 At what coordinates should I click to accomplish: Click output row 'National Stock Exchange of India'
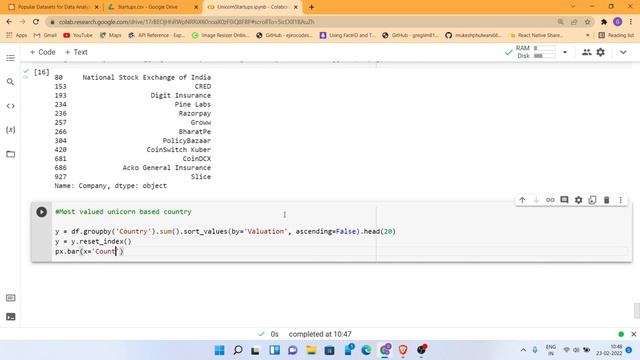[147, 78]
